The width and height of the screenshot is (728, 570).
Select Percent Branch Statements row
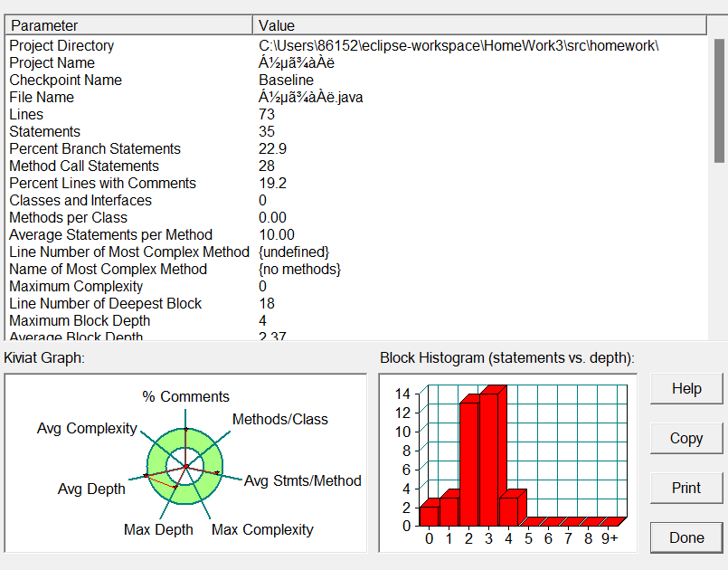(95, 148)
